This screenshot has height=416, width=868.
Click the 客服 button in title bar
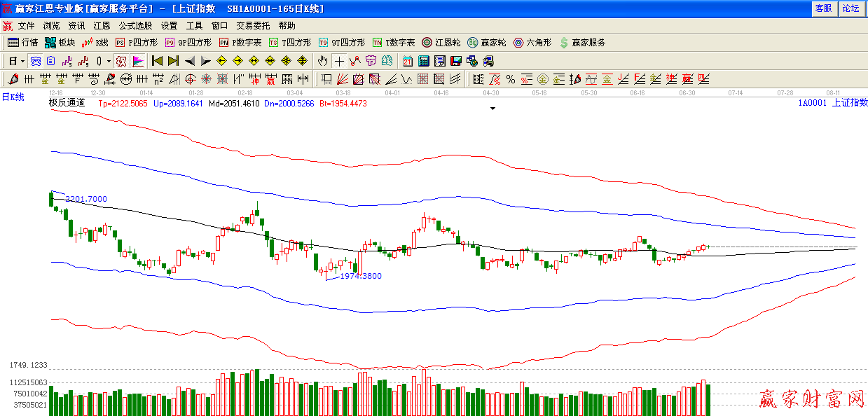click(823, 8)
